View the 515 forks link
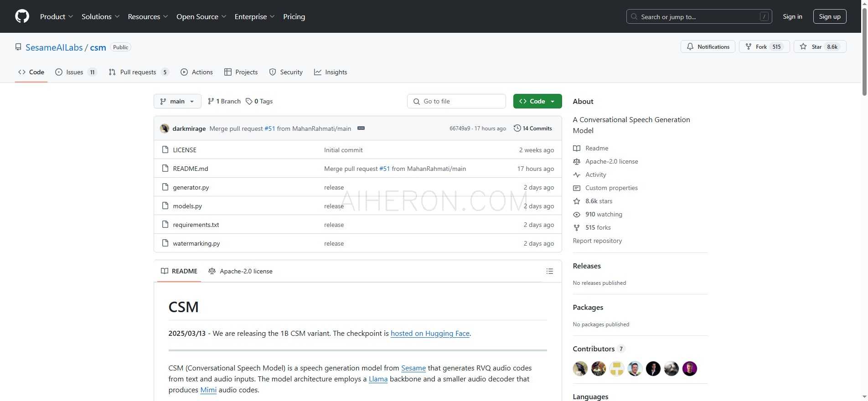This screenshot has height=401, width=868. tap(598, 227)
